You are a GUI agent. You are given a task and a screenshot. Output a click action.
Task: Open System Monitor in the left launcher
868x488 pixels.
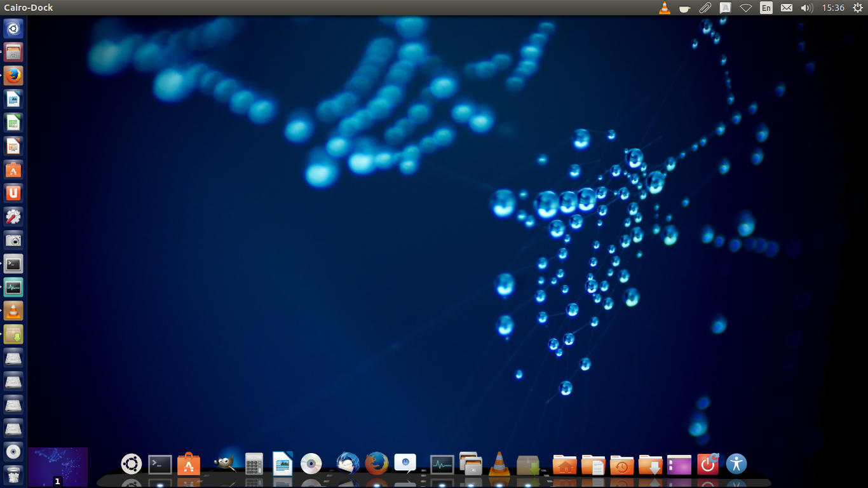13,287
